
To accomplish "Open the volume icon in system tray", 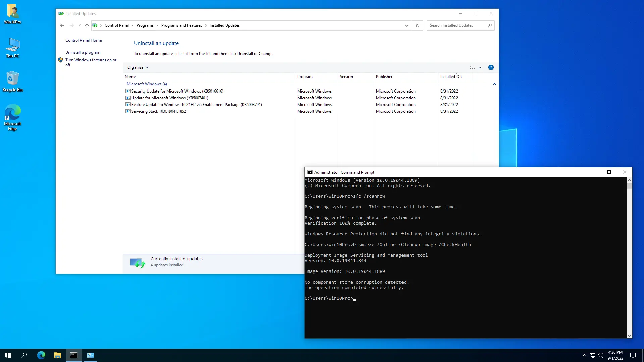I will tap(601, 355).
